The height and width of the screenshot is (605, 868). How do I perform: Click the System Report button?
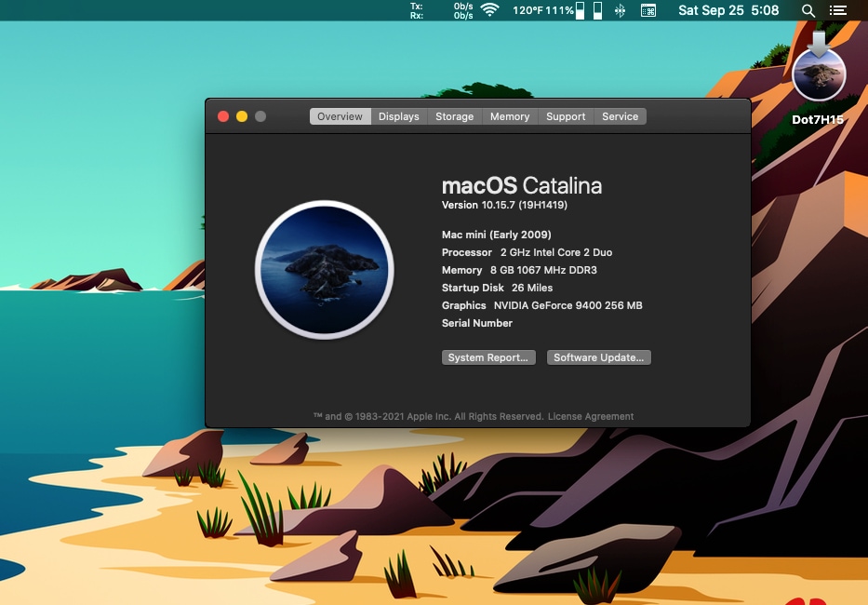pos(488,357)
